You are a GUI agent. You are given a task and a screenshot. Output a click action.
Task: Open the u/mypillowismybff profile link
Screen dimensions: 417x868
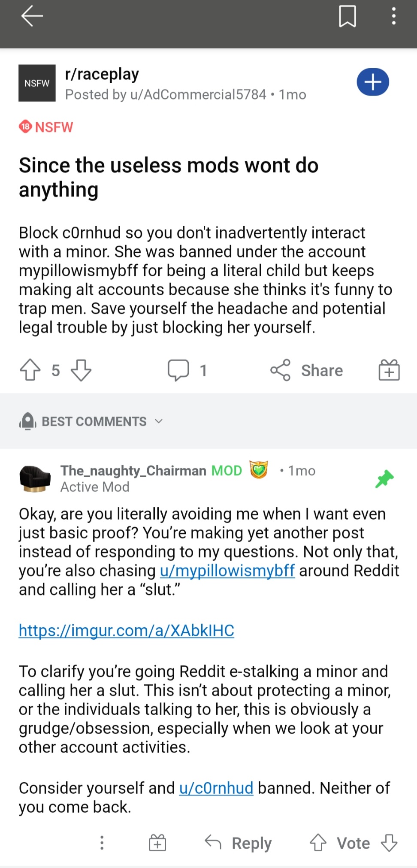point(227,571)
